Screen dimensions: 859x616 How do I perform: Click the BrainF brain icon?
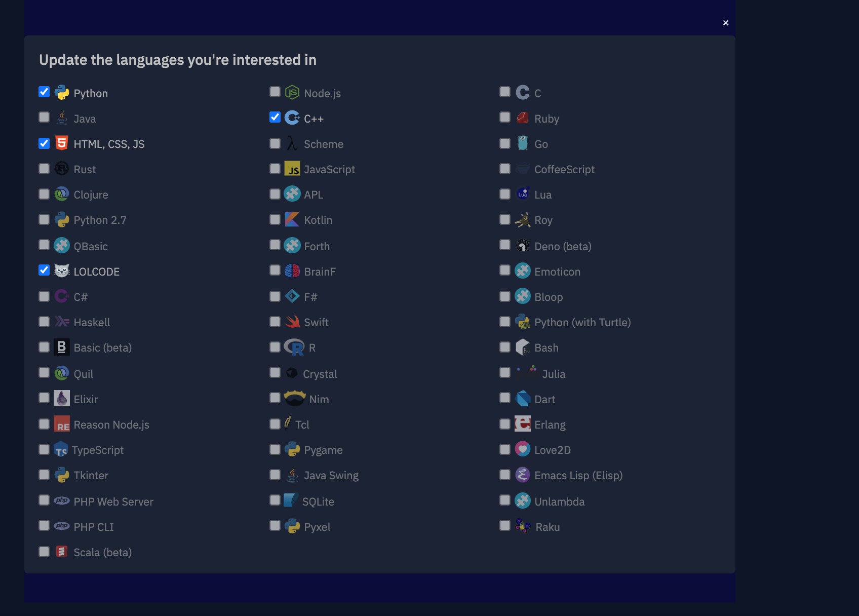tap(292, 271)
